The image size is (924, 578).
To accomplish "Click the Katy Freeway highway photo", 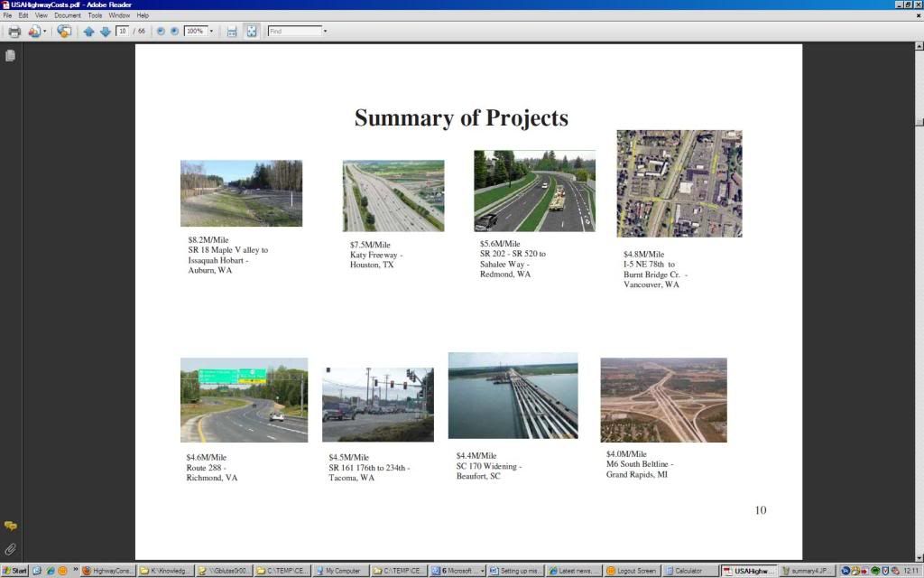I will click(393, 196).
